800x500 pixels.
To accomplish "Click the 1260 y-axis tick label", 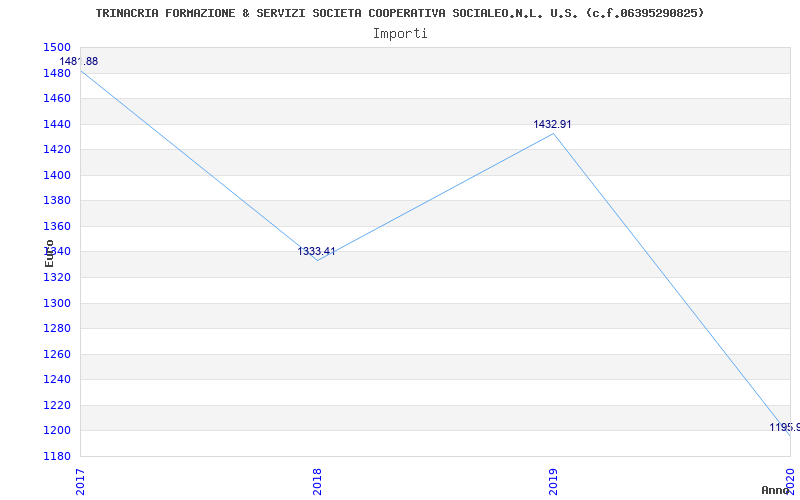I will coord(57,354).
